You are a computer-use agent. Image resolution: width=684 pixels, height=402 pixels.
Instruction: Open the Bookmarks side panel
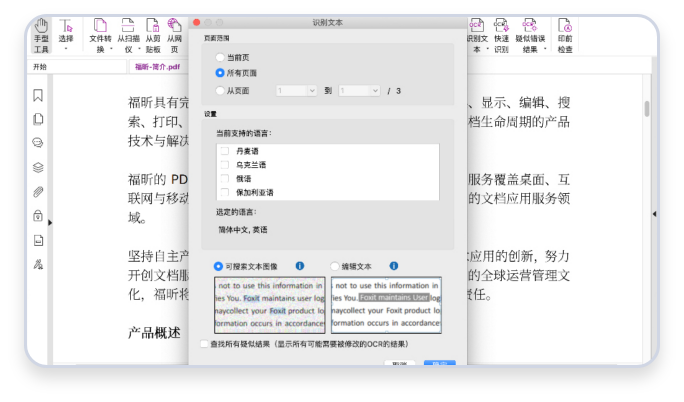[38, 95]
